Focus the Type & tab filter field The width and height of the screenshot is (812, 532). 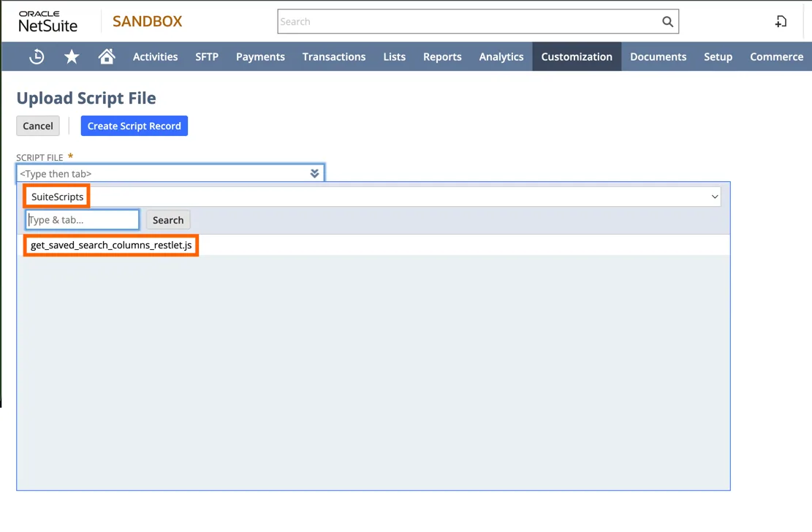coord(83,220)
